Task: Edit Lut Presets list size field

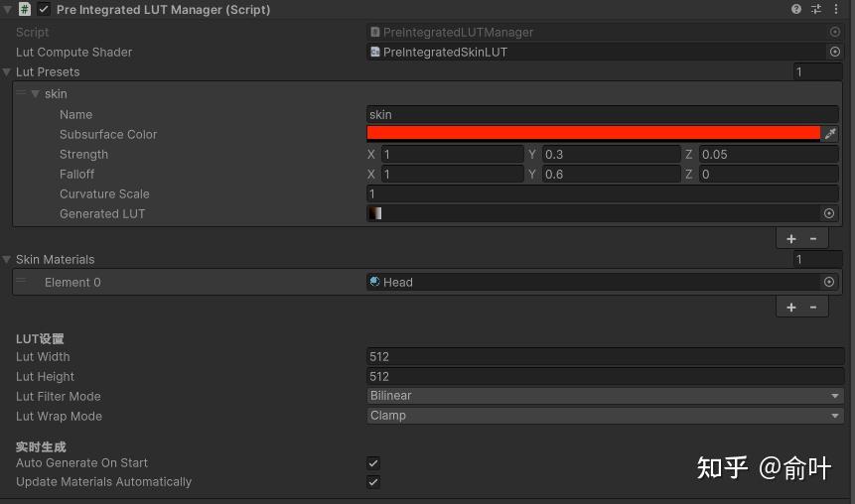Action: (x=817, y=71)
